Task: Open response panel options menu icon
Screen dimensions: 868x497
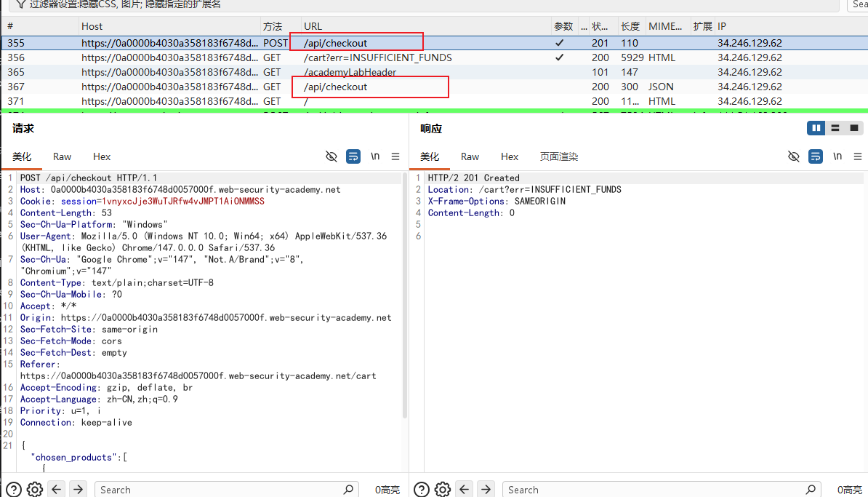Action: [858, 156]
